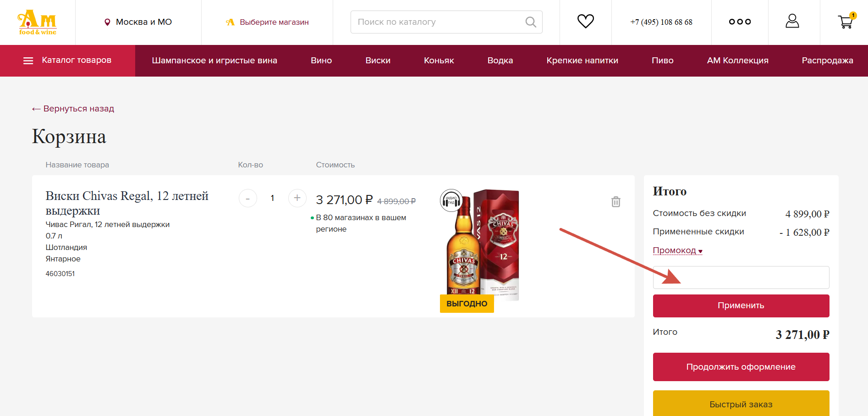Click the quantity value 1
The image size is (868, 416).
click(272, 198)
